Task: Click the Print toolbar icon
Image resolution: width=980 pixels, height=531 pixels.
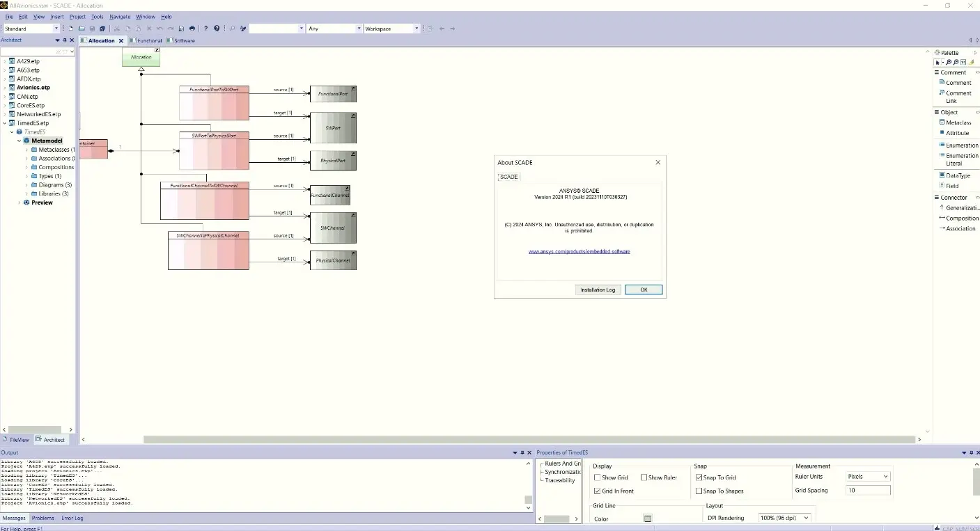Action: (x=193, y=29)
